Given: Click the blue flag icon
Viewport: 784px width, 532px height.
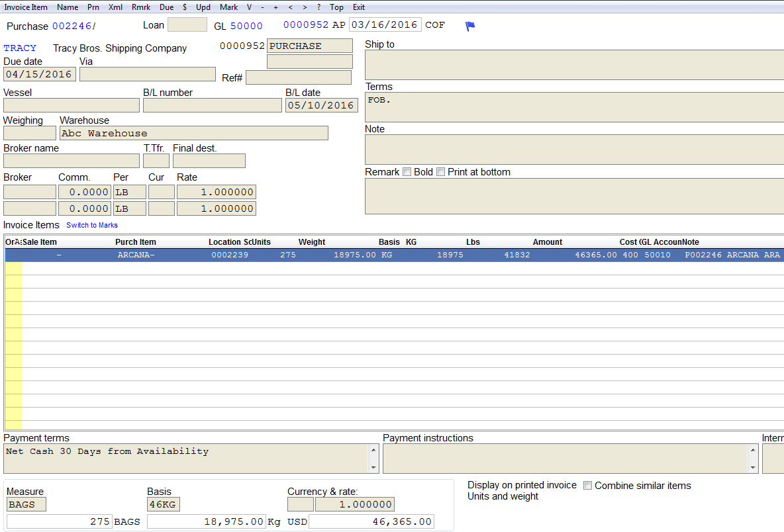Looking at the screenshot, I should point(470,26).
